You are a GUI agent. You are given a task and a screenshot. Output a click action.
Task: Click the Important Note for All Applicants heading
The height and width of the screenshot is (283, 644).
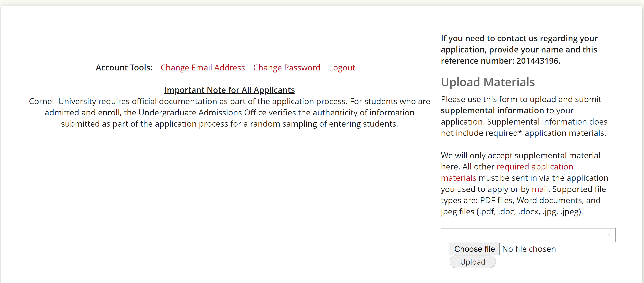pos(229,90)
